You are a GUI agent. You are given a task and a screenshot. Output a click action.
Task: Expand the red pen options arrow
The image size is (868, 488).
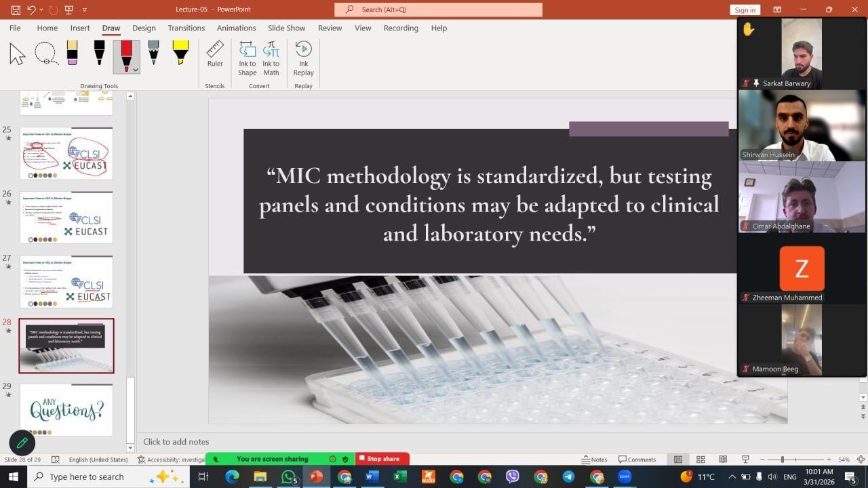[136, 70]
